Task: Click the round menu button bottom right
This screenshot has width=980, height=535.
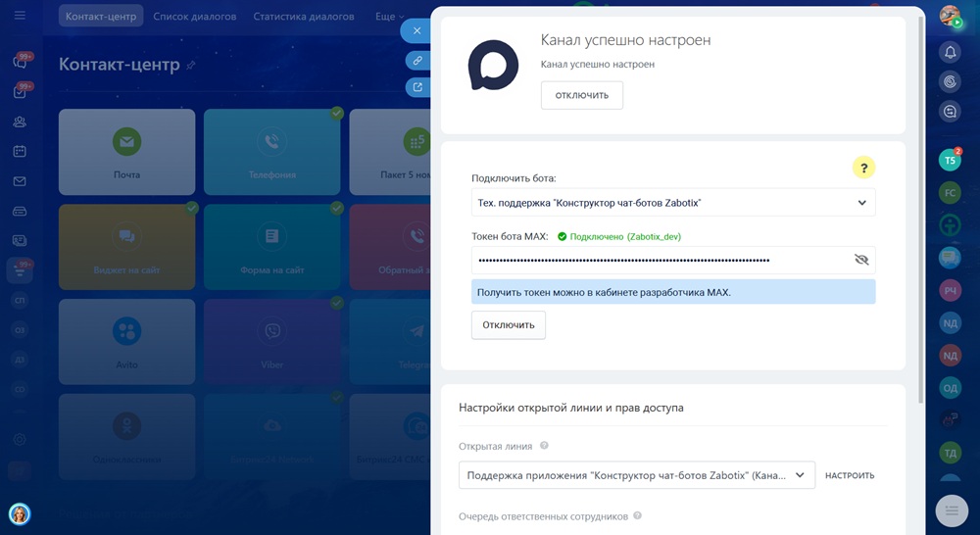Action: pos(952,511)
